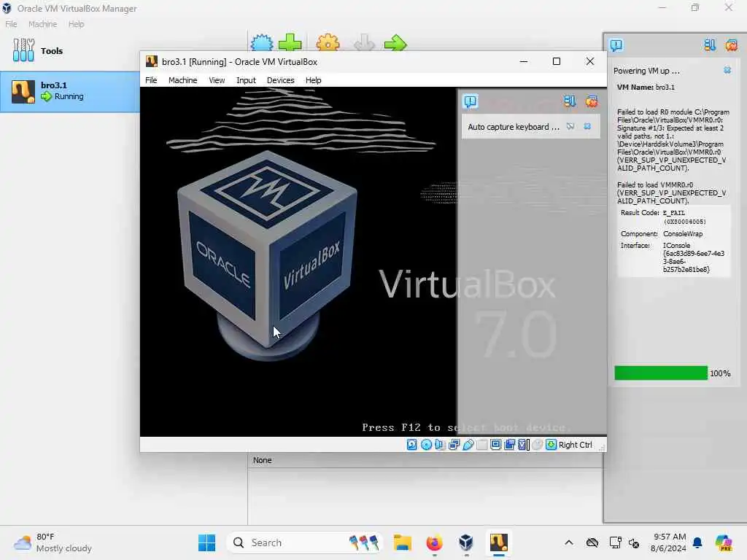
Task: Open Settings orange gear toolbar icon
Action: tap(328, 43)
